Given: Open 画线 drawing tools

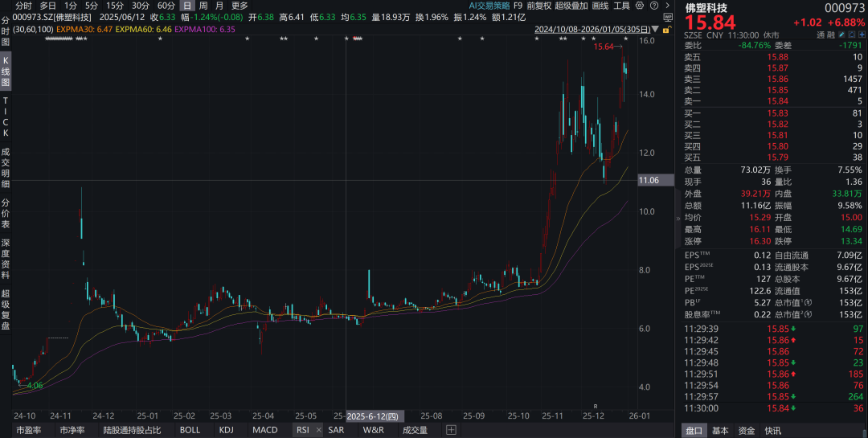Looking at the screenshot, I should coord(600,6).
